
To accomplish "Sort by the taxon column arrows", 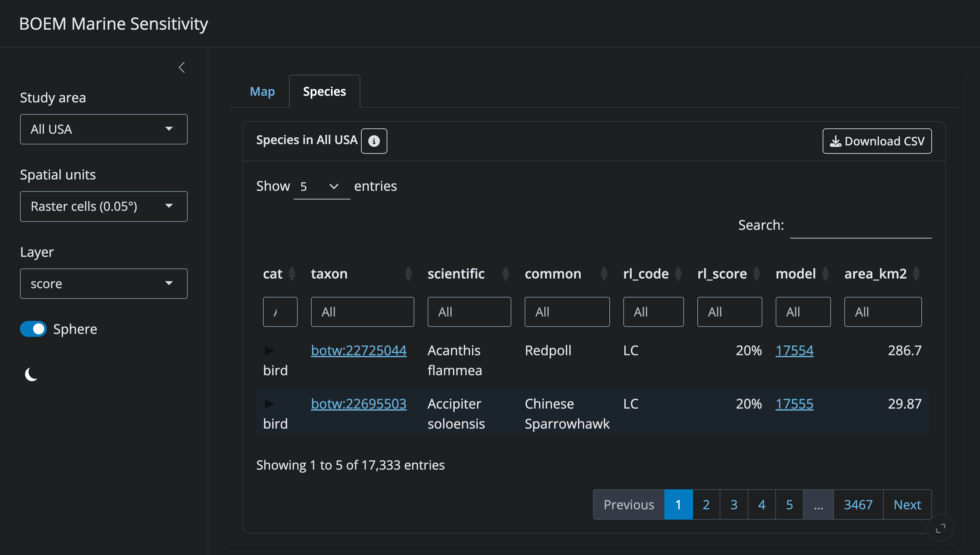I will click(408, 274).
